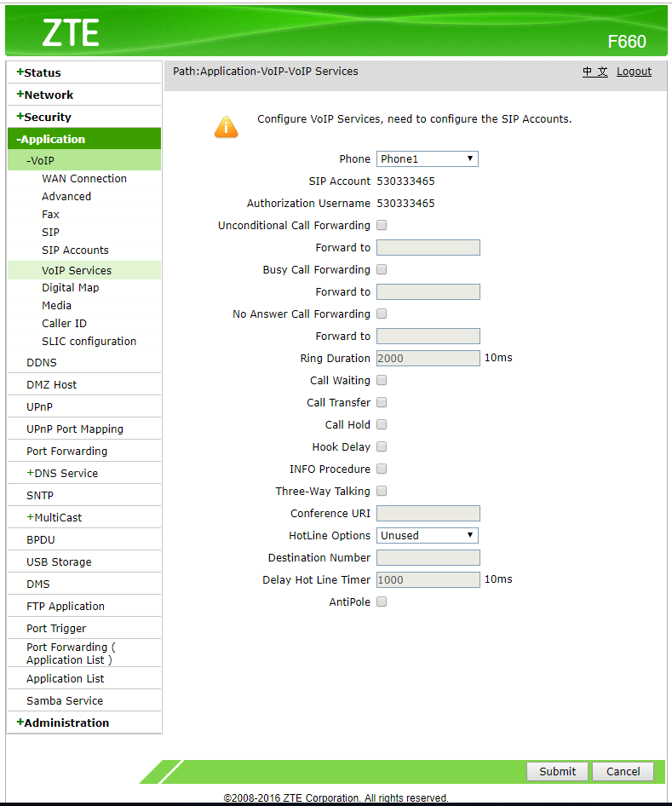
Task: Enable Busy Call Forwarding checkbox
Action: click(x=382, y=269)
